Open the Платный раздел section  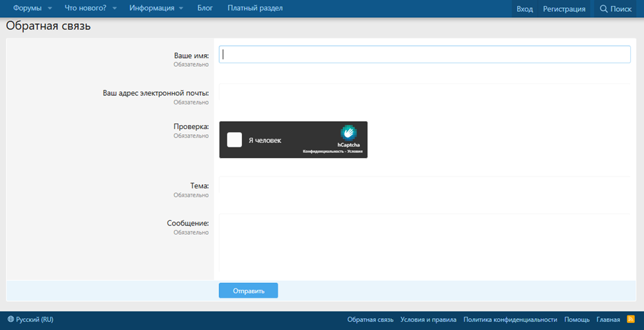(x=255, y=8)
